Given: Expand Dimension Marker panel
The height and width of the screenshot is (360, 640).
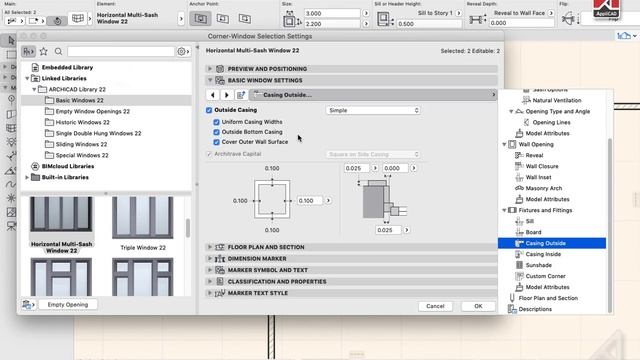Looking at the screenshot, I should tap(210, 258).
